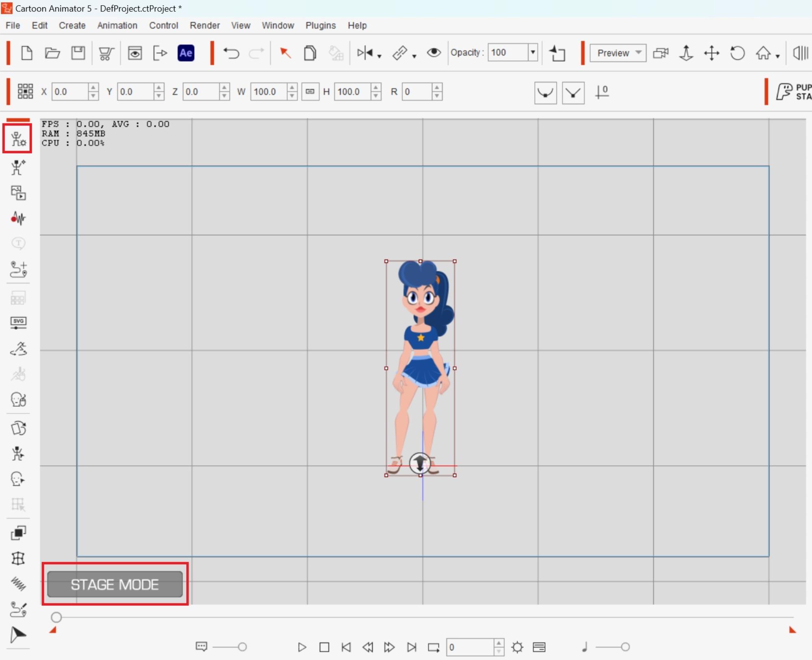The image size is (812, 660).
Task: Undo the last action
Action: tap(231, 53)
